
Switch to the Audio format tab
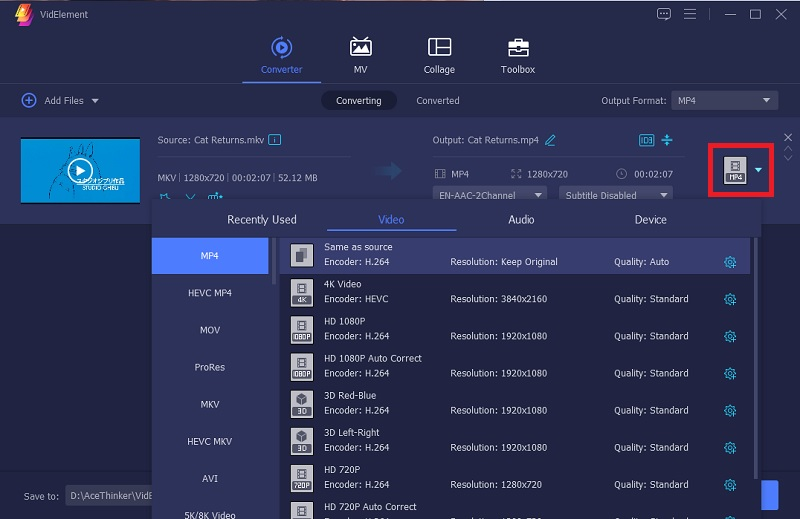pos(521,219)
